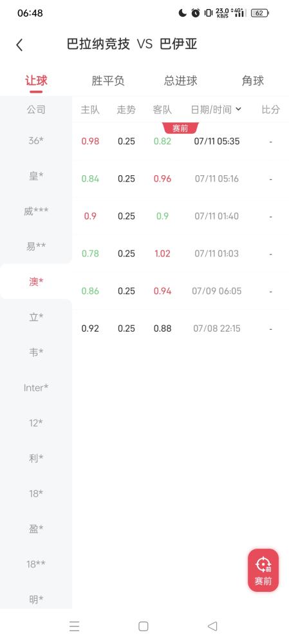
Task: Select company 皇* in the sidebar
Action: [36, 176]
